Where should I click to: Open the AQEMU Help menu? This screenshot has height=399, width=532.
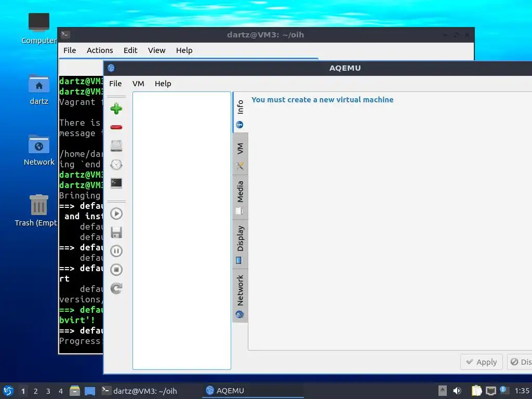(163, 84)
